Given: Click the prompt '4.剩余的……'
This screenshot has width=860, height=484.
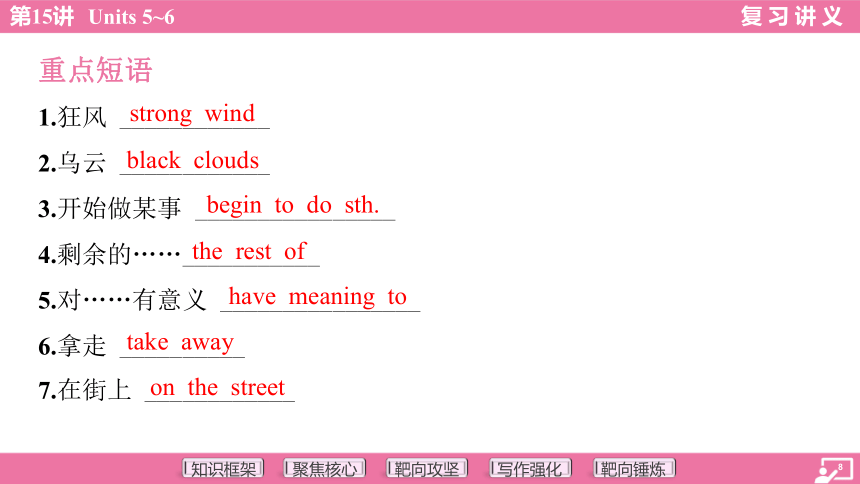Looking at the screenshot, I should 109,255.
